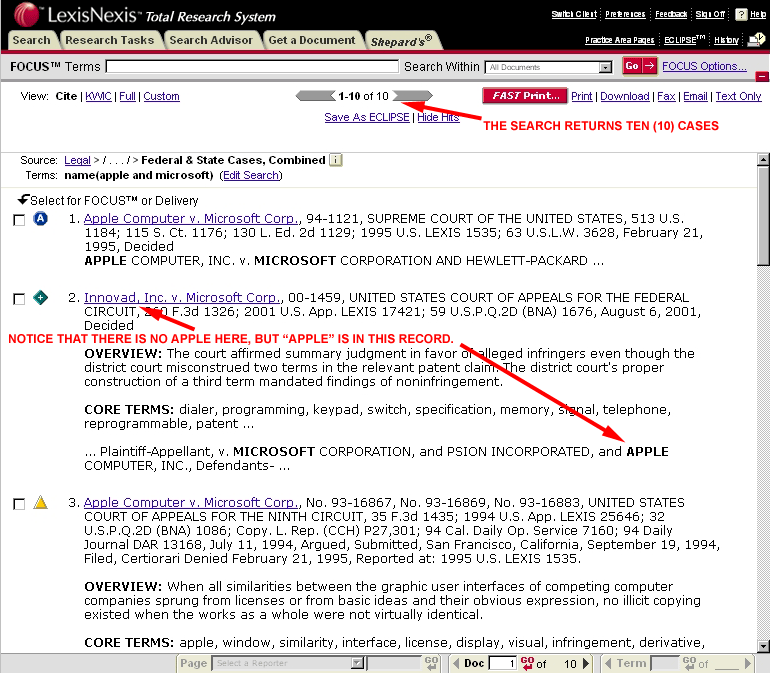Open Shepard's yellow triangle signal for result 3
Screen dimensions: 770x673
[40, 502]
